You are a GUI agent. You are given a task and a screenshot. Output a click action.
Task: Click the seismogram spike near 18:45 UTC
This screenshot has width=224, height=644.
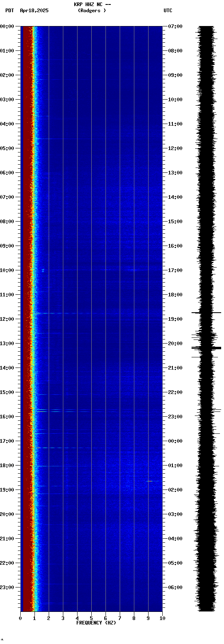[x=207, y=313]
